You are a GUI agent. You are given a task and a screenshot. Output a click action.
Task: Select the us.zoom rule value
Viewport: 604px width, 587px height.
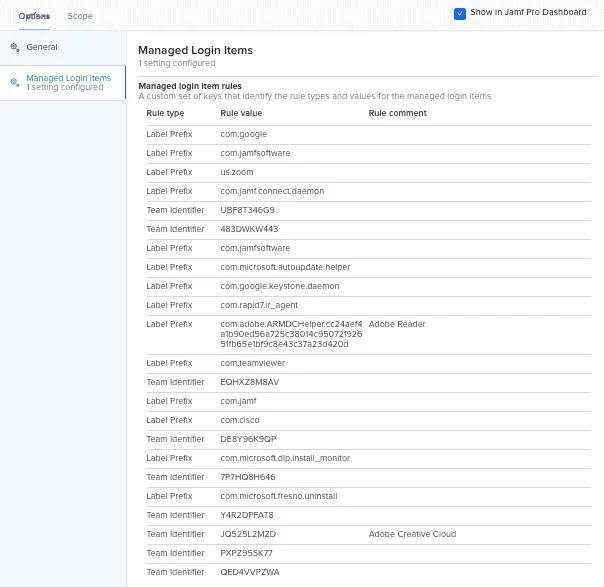pyautogui.click(x=237, y=172)
